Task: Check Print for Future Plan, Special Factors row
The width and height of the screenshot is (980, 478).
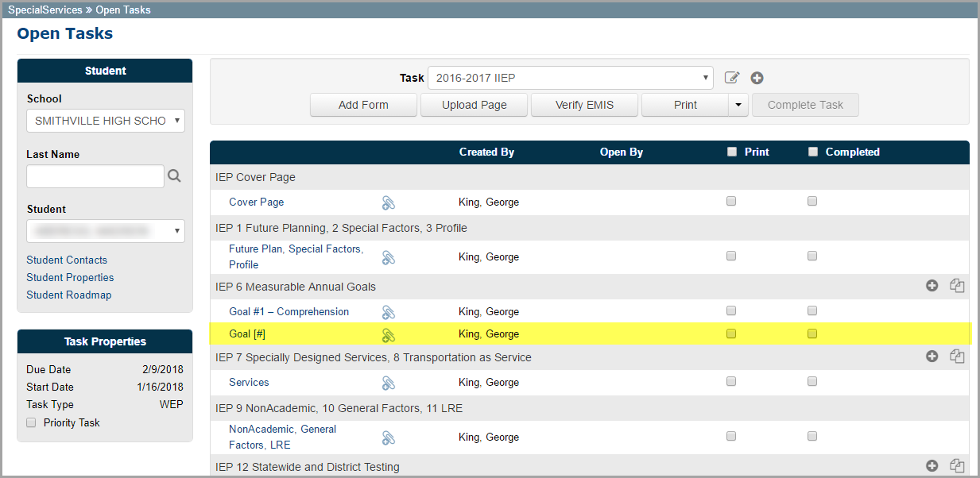Action: coord(731,256)
